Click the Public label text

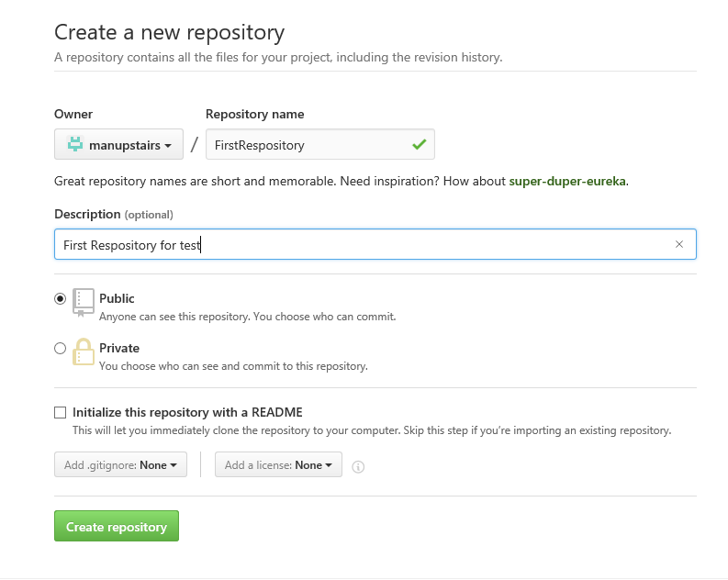tap(117, 298)
